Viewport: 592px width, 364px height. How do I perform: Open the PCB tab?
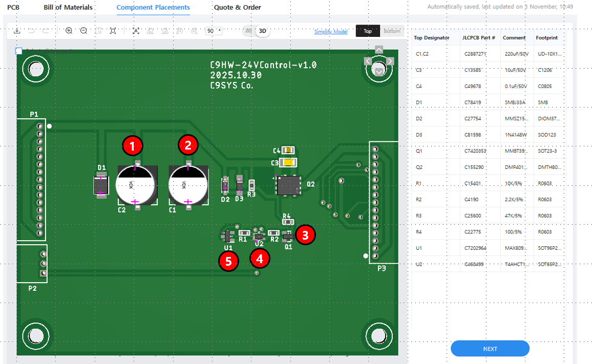click(x=13, y=7)
